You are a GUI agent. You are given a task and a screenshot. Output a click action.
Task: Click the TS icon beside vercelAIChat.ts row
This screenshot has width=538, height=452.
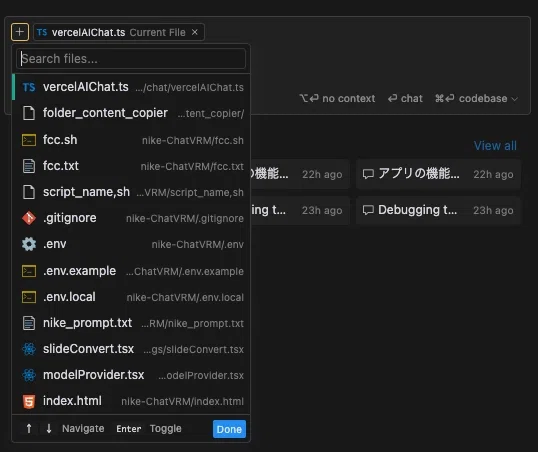29,87
